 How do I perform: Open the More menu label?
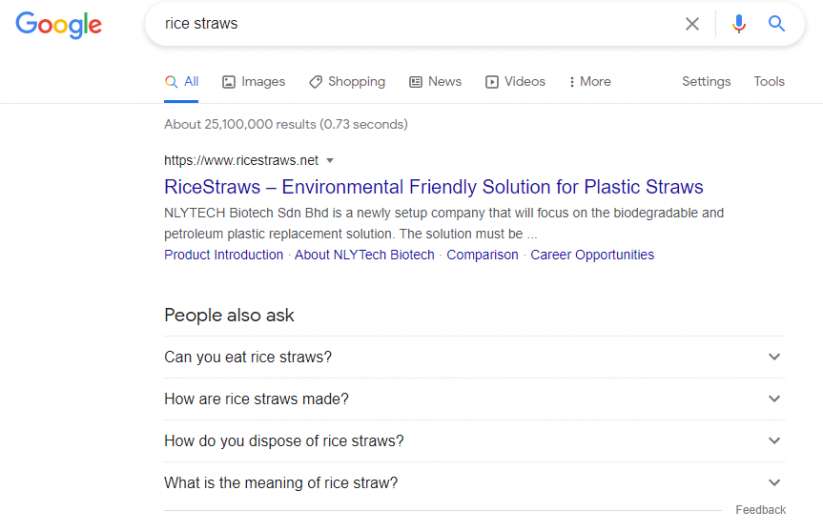[x=595, y=81]
